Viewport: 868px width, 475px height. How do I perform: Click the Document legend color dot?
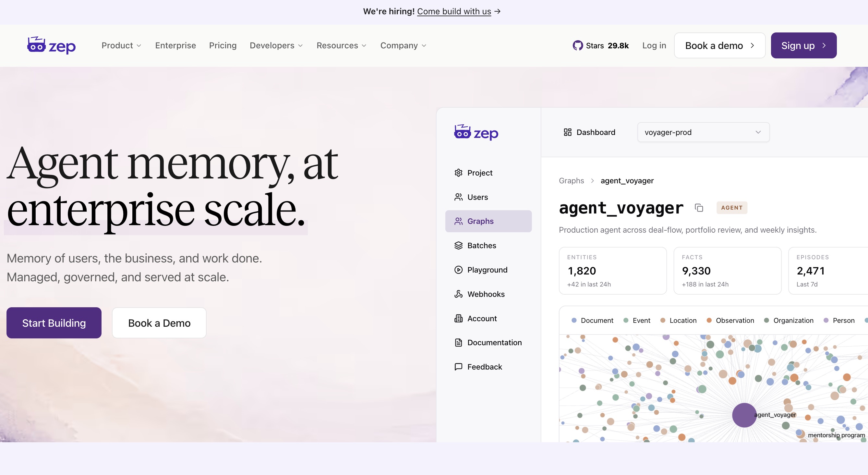(574, 320)
